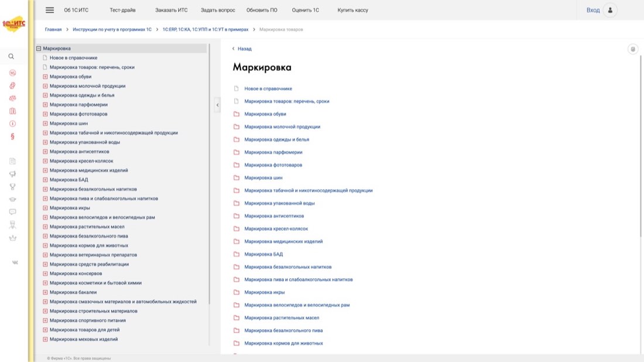
Task: Open the Маркировка парфюмерии link in the content list
Action: click(273, 152)
